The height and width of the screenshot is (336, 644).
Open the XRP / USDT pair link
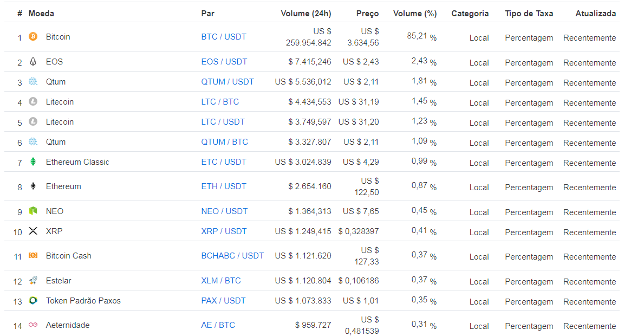pyautogui.click(x=224, y=231)
